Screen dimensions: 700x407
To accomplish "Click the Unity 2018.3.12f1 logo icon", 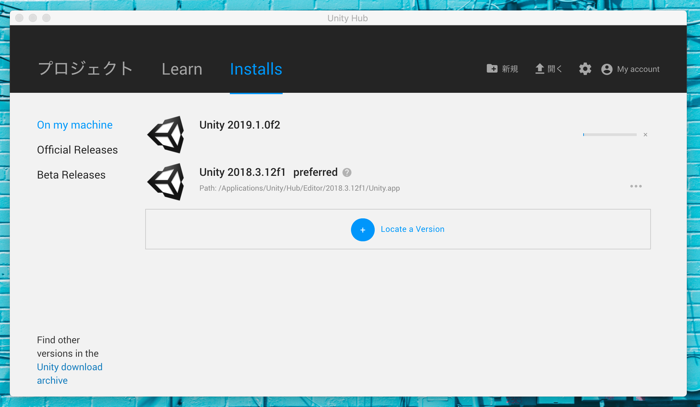I will pos(166,182).
